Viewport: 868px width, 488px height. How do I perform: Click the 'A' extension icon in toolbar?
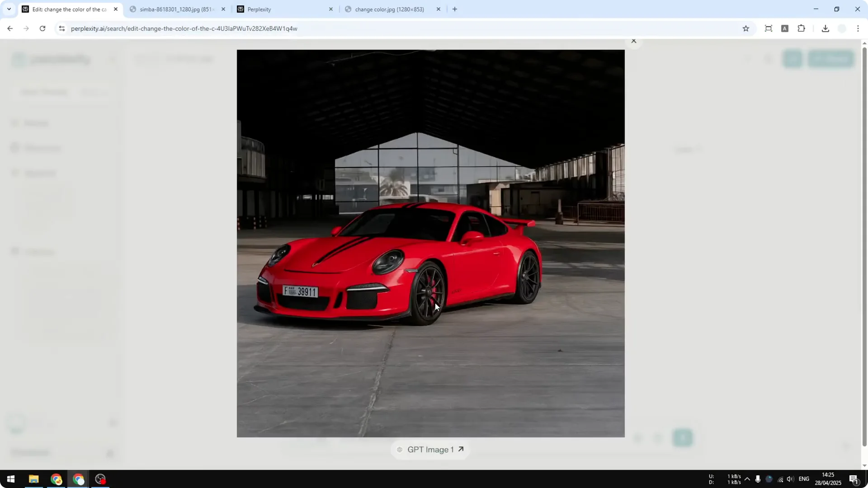[x=785, y=28]
